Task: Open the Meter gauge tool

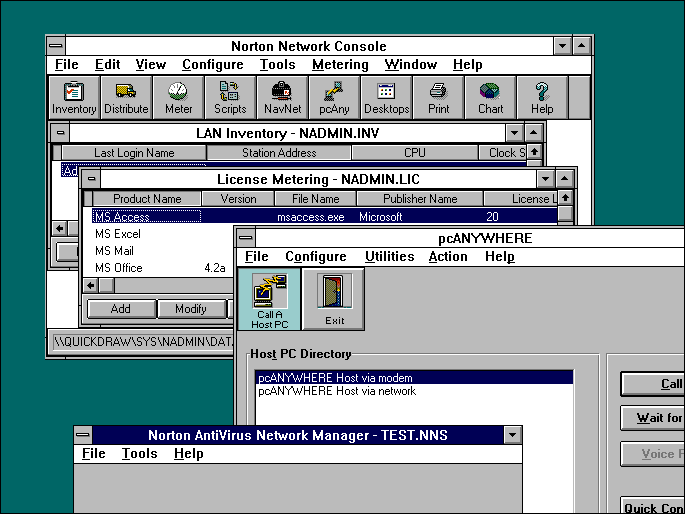Action: point(178,97)
